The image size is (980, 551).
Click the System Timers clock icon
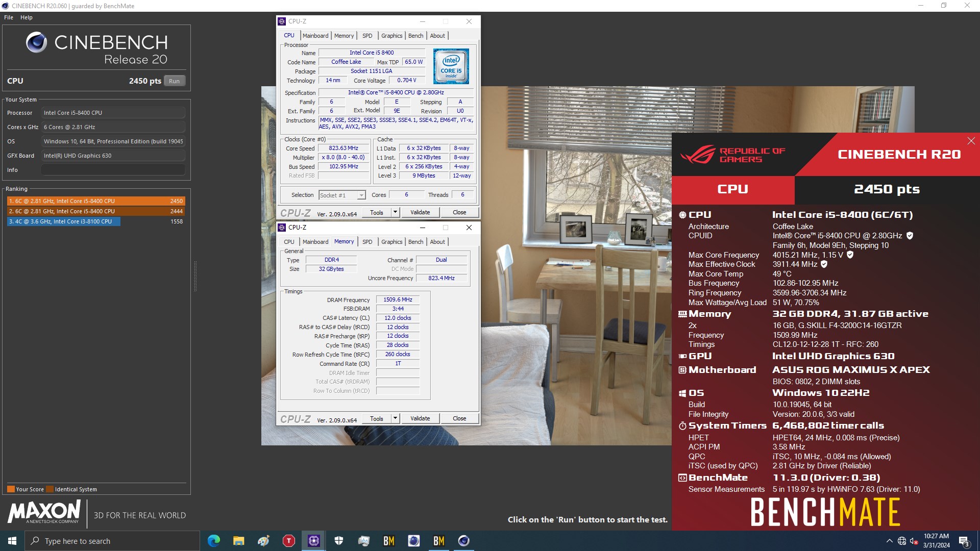[x=682, y=425]
